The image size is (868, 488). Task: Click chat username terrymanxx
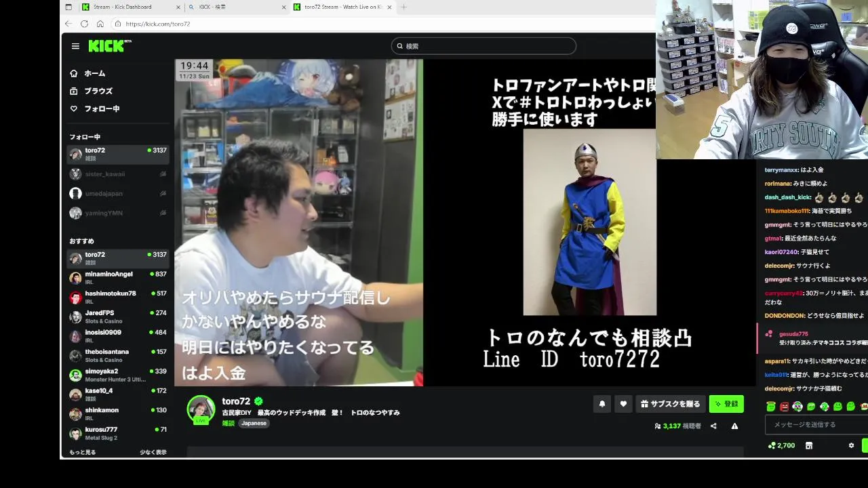[x=781, y=170]
